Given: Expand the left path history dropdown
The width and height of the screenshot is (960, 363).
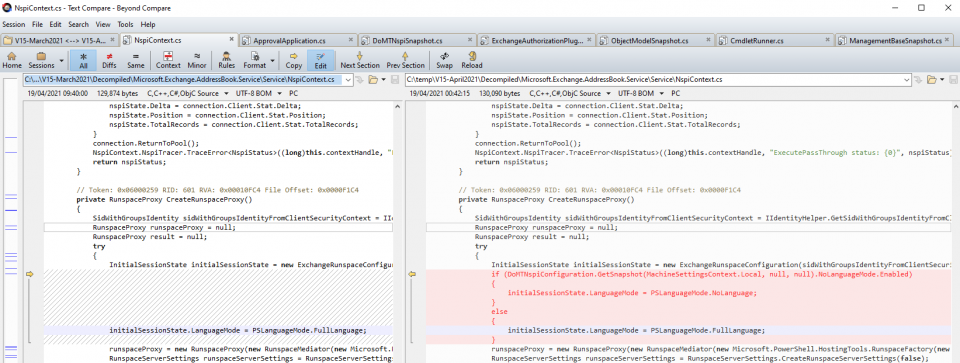Looking at the screenshot, I should (348, 80).
